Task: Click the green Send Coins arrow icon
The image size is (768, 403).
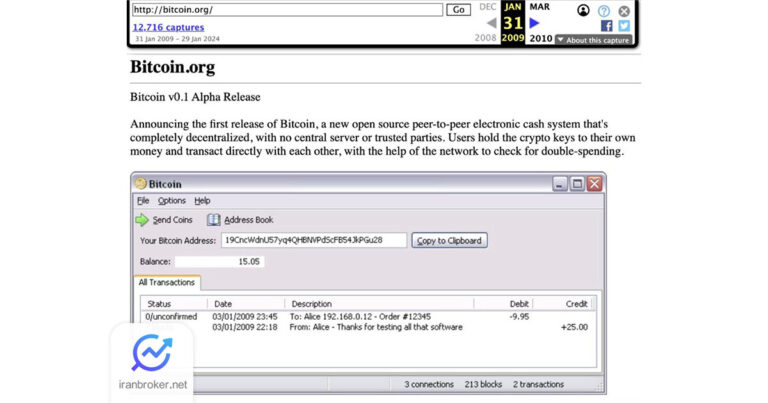Action: 142,220
